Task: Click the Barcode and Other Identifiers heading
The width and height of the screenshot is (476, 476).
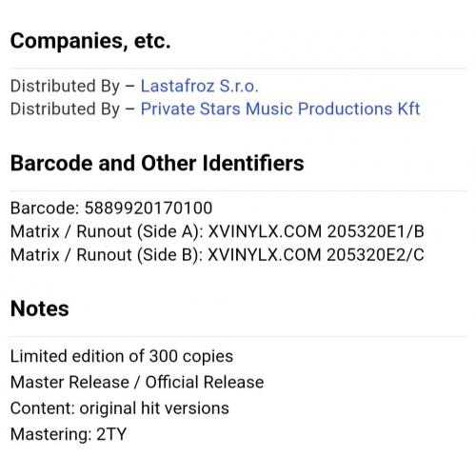Action: point(157,163)
